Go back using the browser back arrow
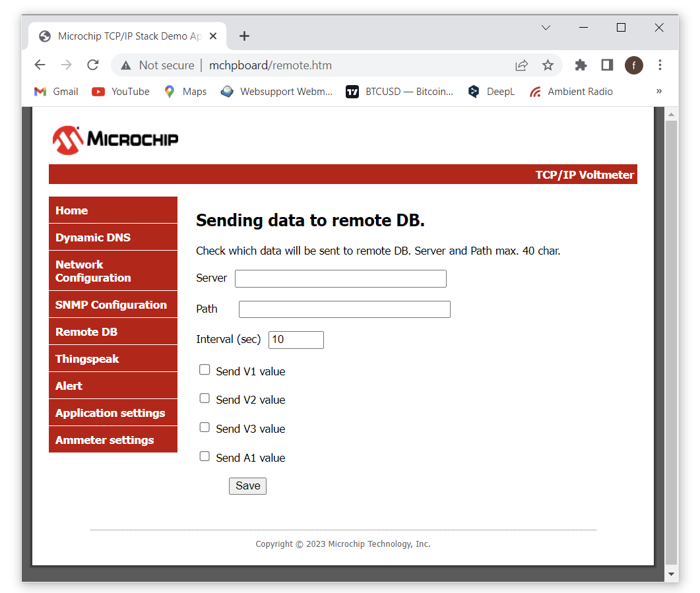 pyautogui.click(x=40, y=65)
